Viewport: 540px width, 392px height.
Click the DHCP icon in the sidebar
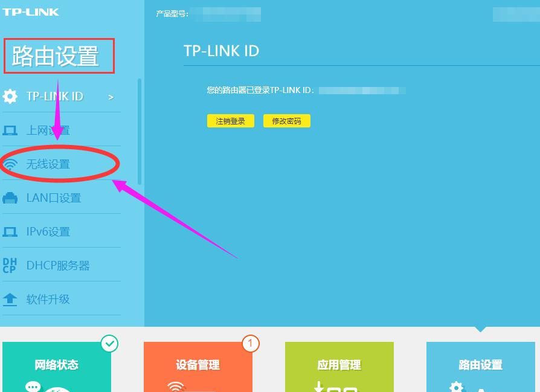[x=10, y=266]
